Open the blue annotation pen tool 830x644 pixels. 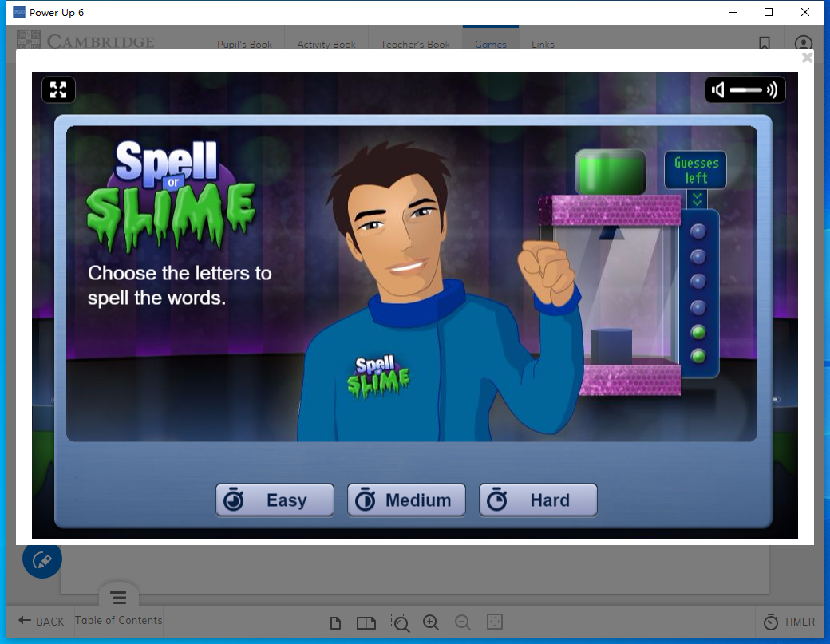[41, 560]
